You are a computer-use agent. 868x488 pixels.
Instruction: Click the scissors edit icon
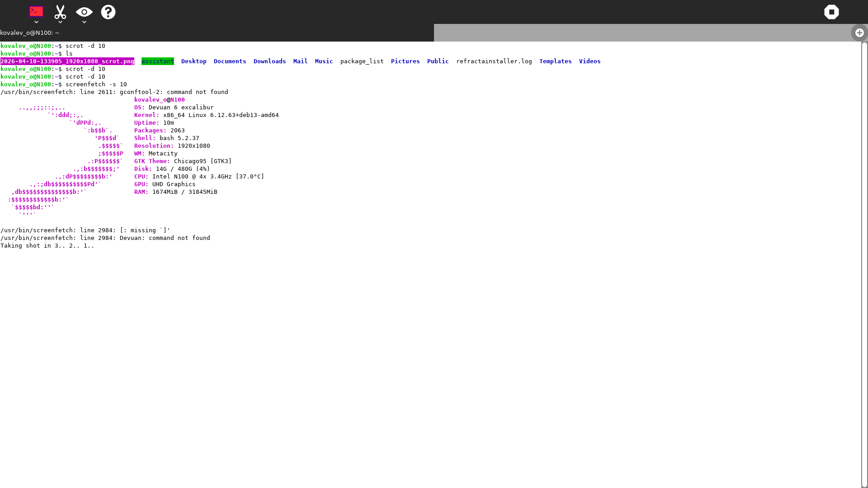(60, 11)
